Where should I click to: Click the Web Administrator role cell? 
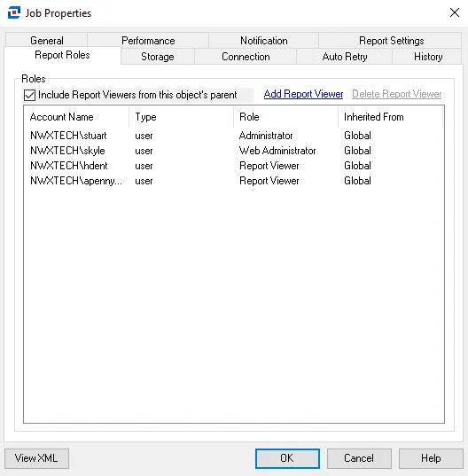pyautogui.click(x=277, y=151)
